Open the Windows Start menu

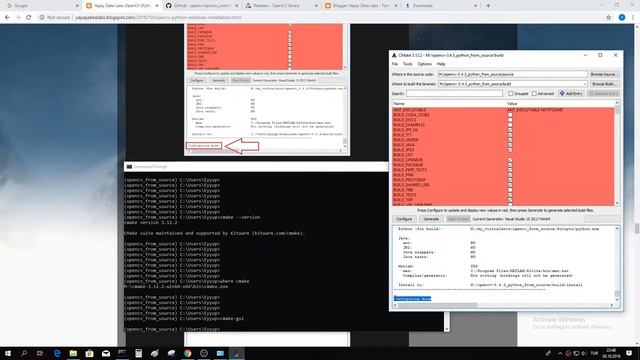(x=8, y=353)
